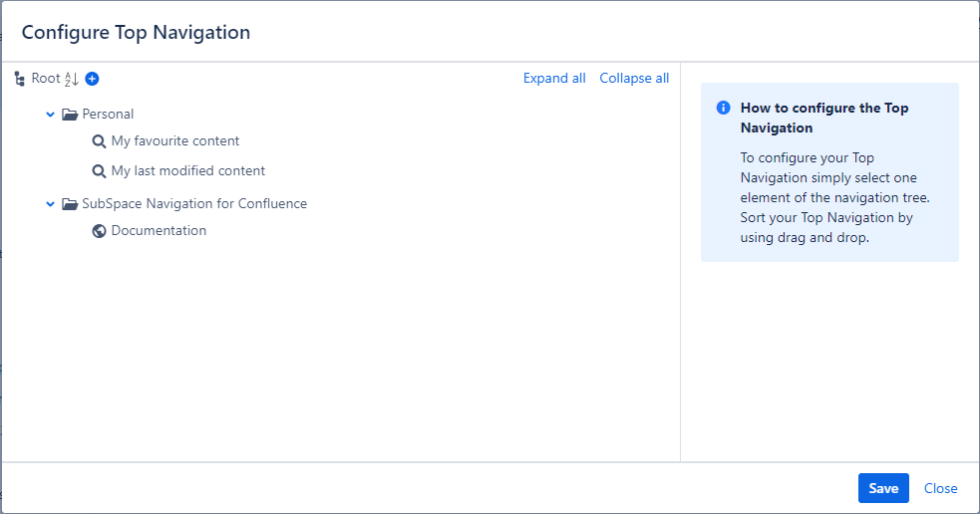Select SubSpace Navigation for Confluence item
The image size is (980, 514).
[194, 204]
